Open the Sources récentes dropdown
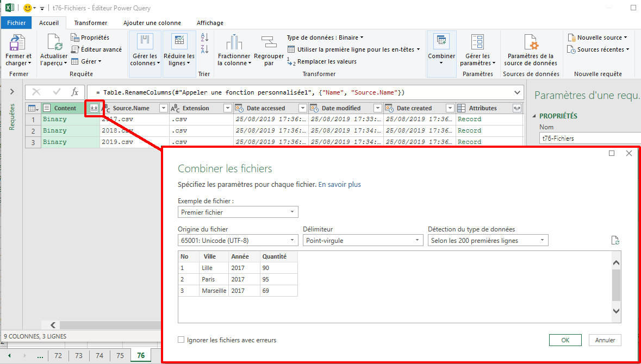Image resolution: width=641 pixels, height=364 pixels. (598, 49)
